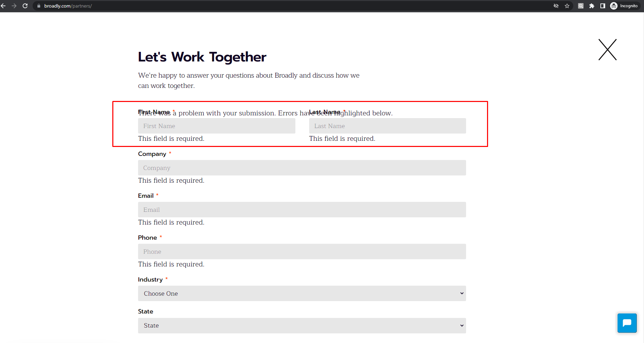
Task: Open the Broadly chat widget
Action: [627, 323]
